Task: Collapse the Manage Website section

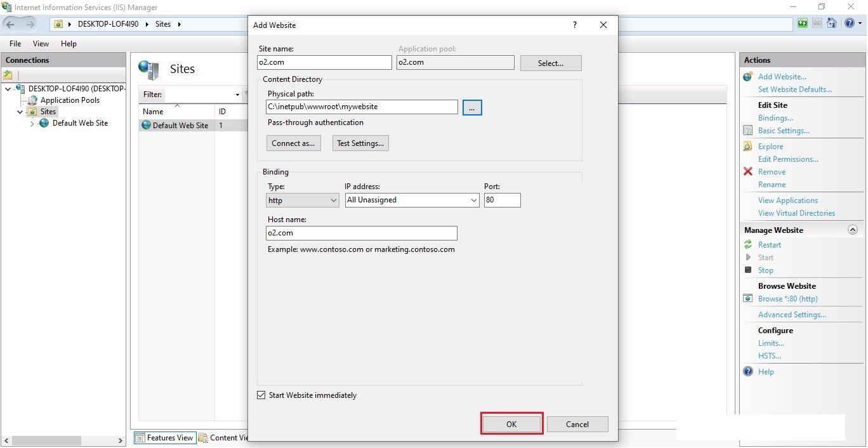Action: point(853,230)
